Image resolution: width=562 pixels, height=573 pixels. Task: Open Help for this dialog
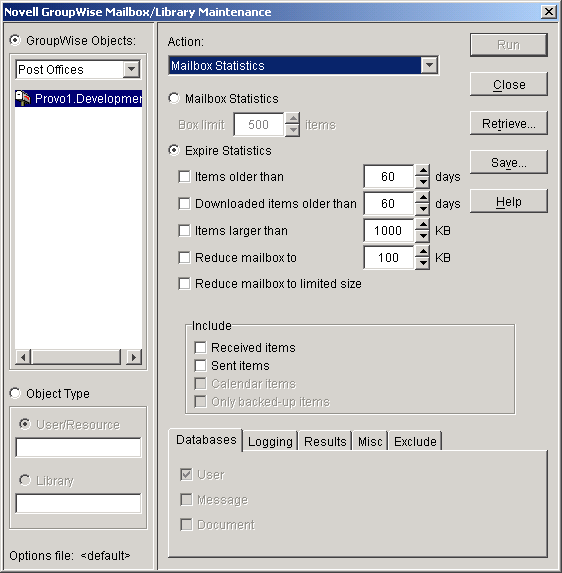509,202
